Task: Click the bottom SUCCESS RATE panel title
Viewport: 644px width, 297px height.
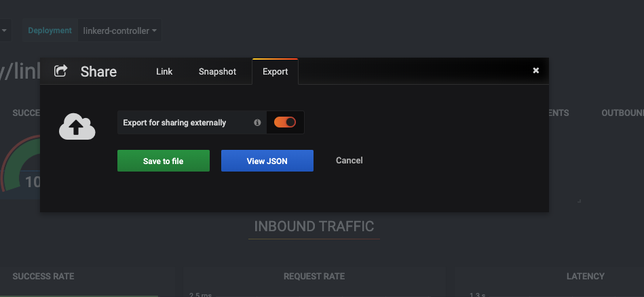Action: point(43,277)
